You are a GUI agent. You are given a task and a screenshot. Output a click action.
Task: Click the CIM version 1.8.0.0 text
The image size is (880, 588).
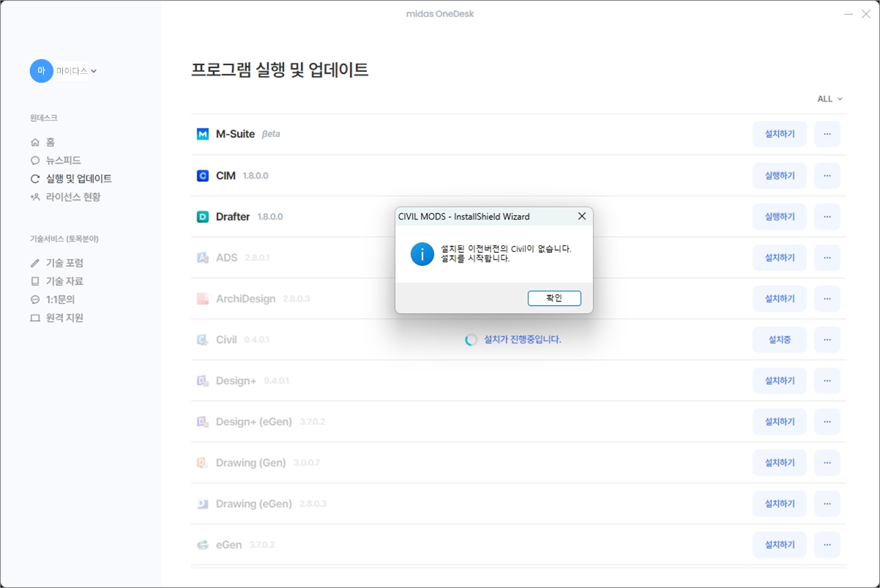256,176
